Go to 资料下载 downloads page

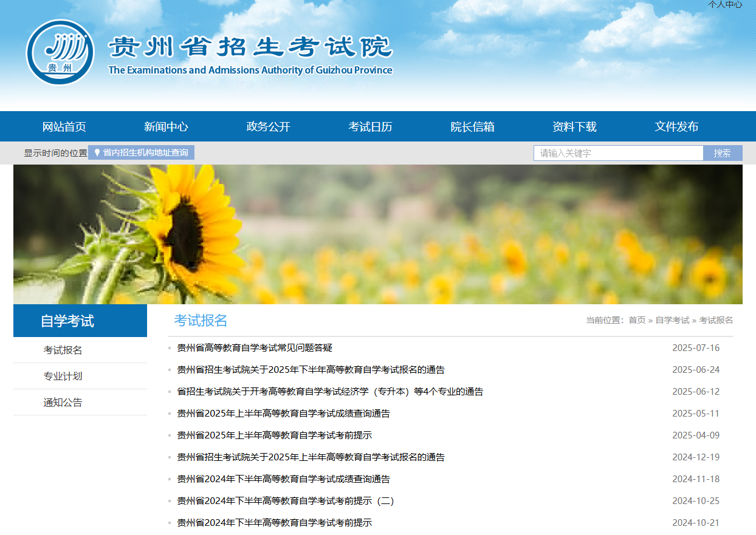(574, 127)
